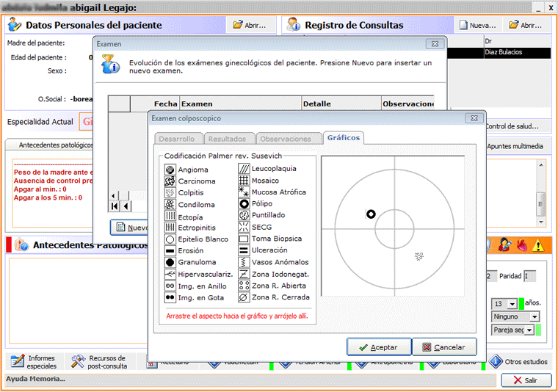Expand the Pareja dropdown list
The width and height of the screenshot is (558, 392).
[529, 330]
